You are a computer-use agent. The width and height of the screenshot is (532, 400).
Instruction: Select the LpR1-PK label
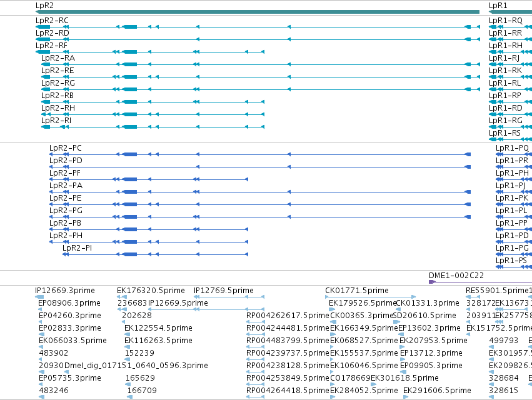pyautogui.click(x=512, y=198)
